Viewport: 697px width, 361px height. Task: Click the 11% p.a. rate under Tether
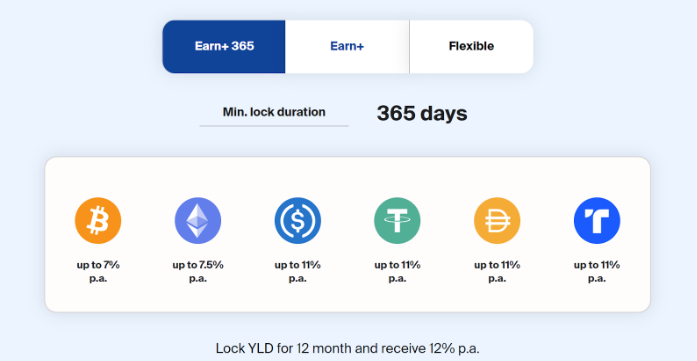pos(397,272)
